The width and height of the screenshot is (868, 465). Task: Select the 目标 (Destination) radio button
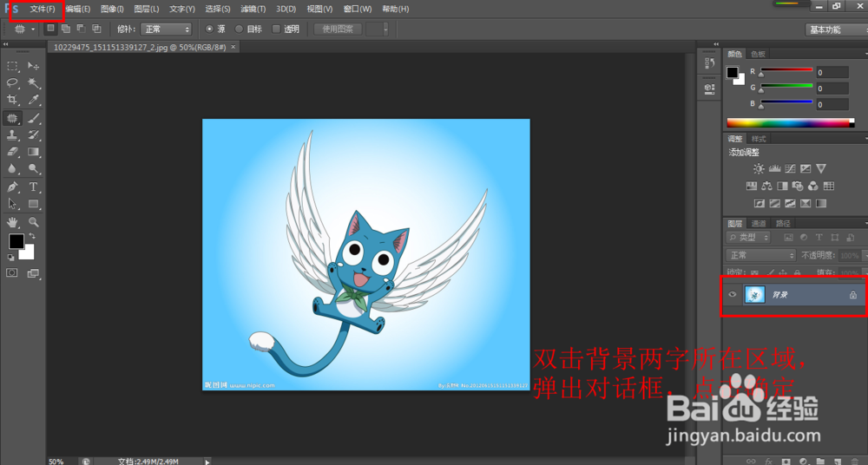coord(240,29)
